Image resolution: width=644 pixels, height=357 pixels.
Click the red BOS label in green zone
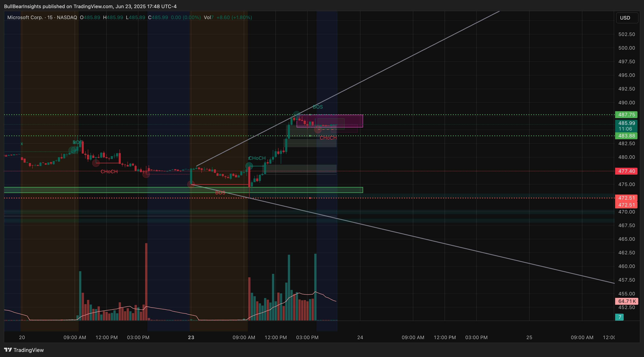click(220, 193)
